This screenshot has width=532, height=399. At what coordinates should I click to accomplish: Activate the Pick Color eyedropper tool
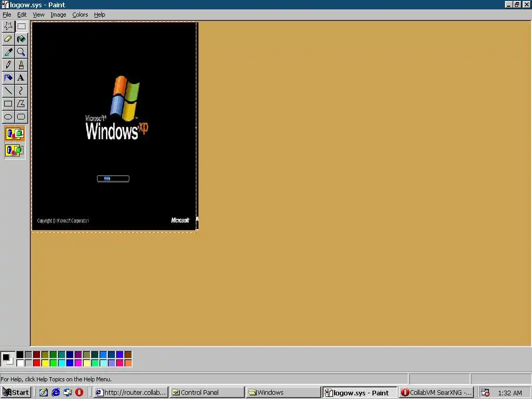[8, 52]
